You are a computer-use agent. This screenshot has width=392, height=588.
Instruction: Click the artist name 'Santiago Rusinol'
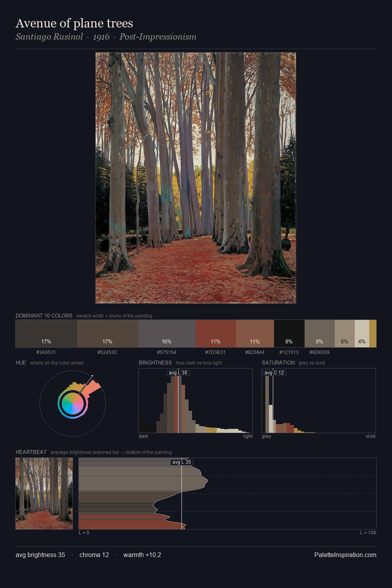[49, 37]
